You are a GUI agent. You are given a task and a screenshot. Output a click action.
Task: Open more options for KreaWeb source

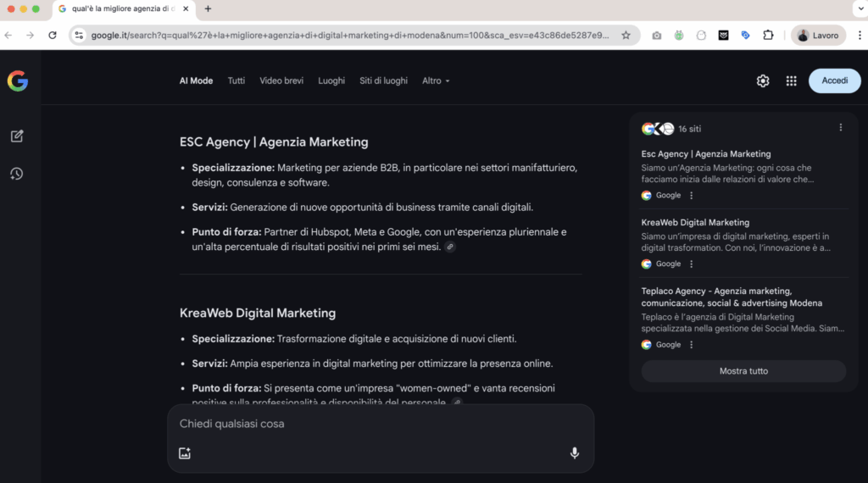coord(691,264)
